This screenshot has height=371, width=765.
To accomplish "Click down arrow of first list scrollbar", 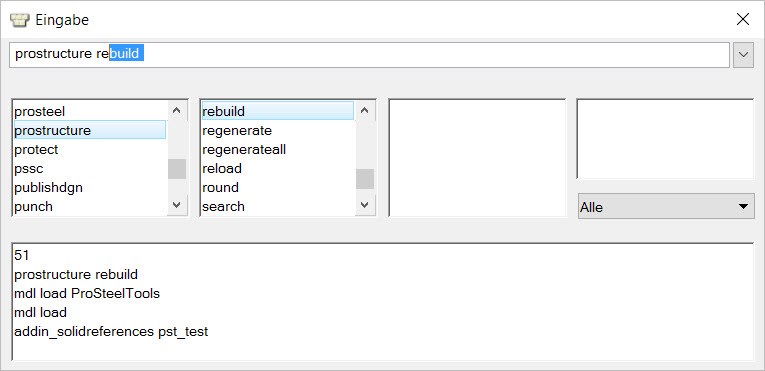I will pos(177,205).
